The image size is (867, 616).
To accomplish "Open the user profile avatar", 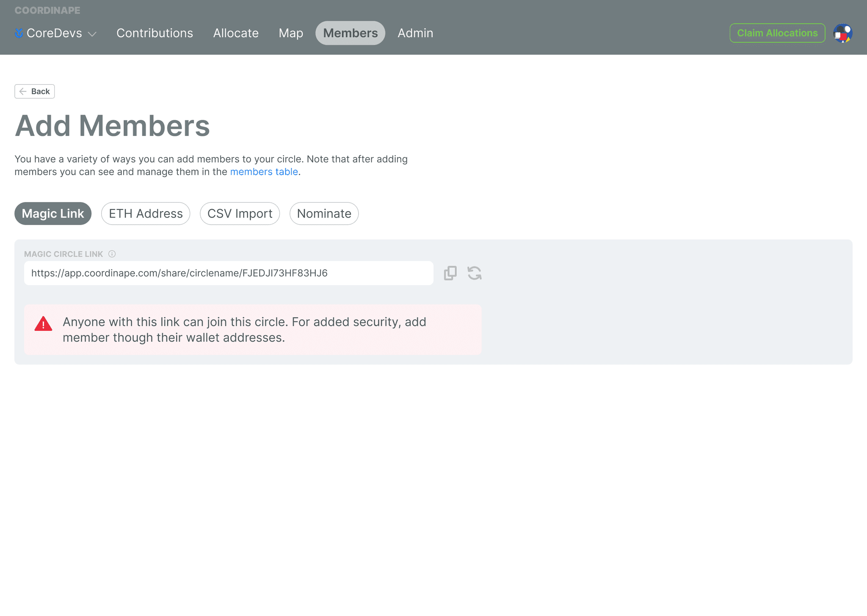I will coord(842,33).
